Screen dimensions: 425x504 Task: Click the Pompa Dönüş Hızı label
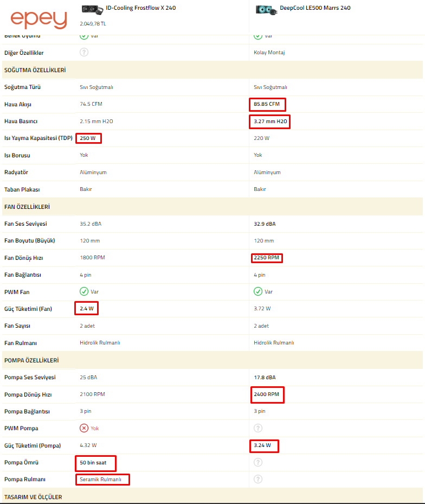(x=28, y=395)
